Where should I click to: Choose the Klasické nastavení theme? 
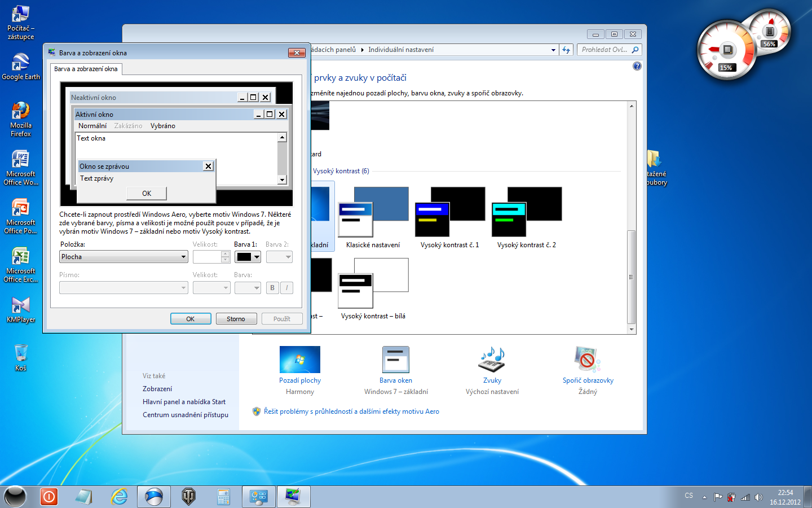[x=373, y=218]
